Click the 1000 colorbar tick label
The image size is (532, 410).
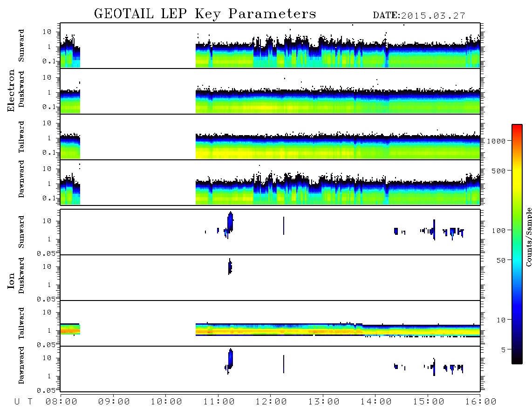497,141
